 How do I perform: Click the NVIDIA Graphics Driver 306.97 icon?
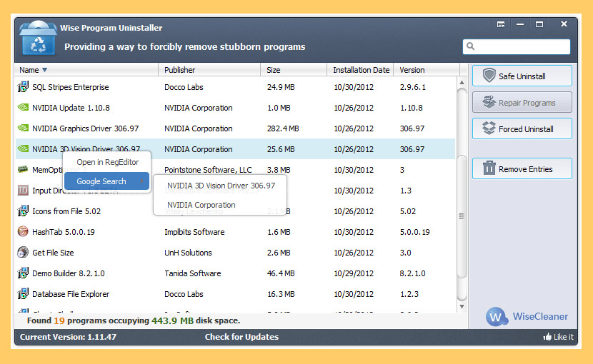coord(23,128)
